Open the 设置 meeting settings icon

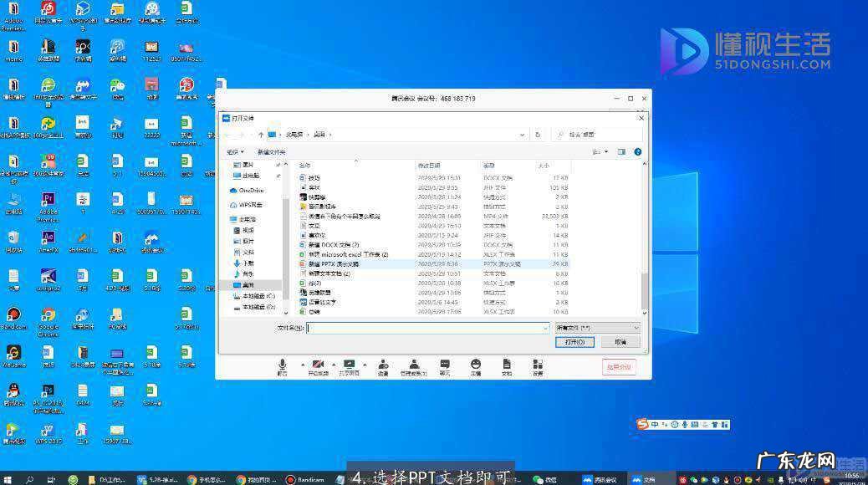tap(539, 362)
